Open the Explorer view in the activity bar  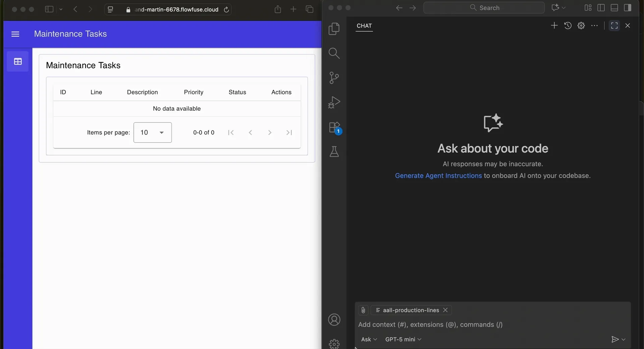pos(334,29)
